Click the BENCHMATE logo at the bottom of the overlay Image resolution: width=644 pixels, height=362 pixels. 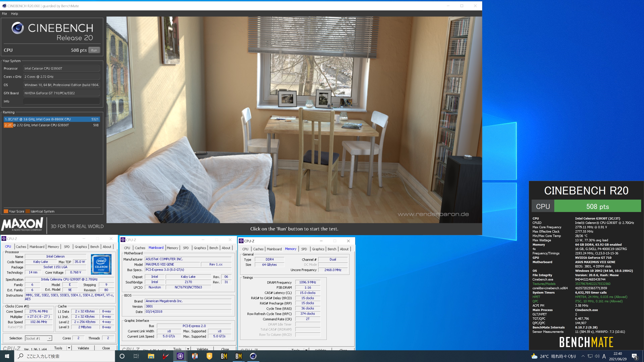pos(586,342)
